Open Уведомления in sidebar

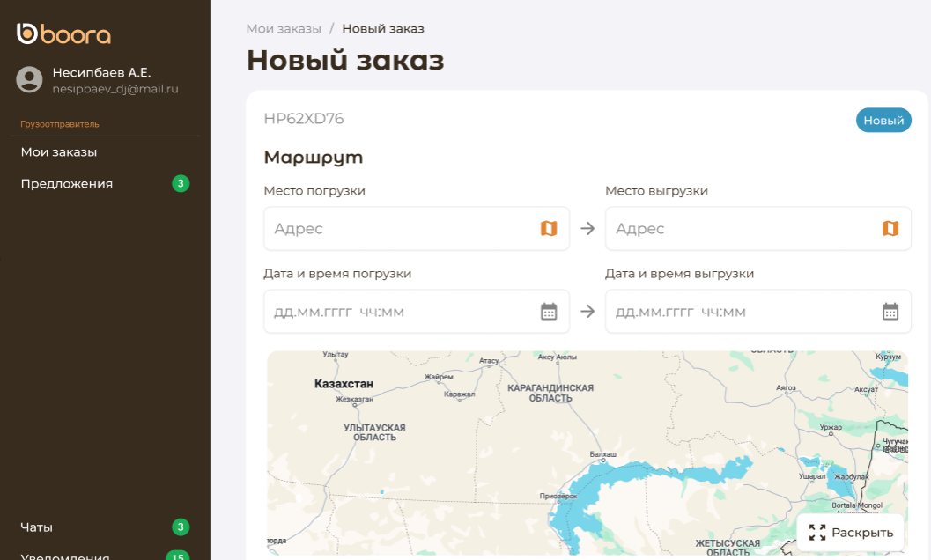click(65, 556)
